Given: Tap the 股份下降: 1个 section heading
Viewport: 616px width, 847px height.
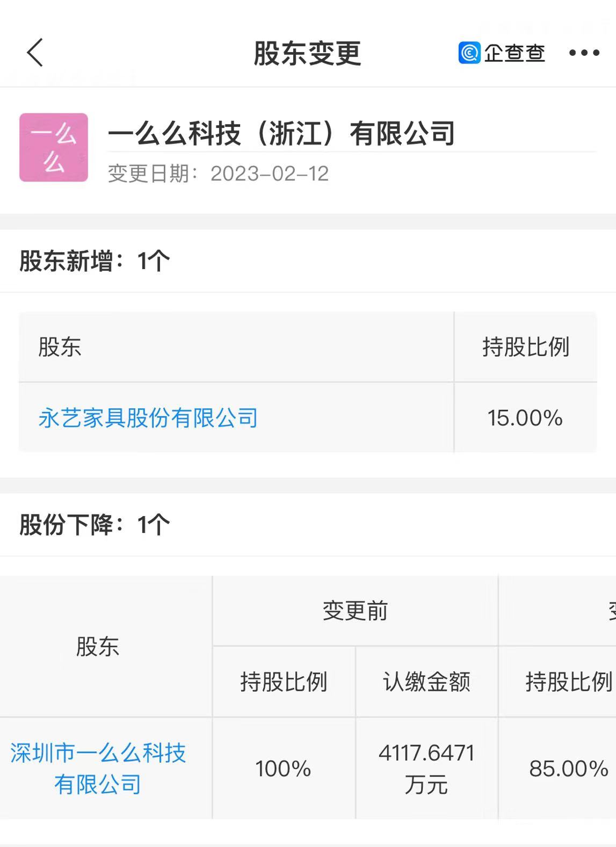Looking at the screenshot, I should 95,525.
